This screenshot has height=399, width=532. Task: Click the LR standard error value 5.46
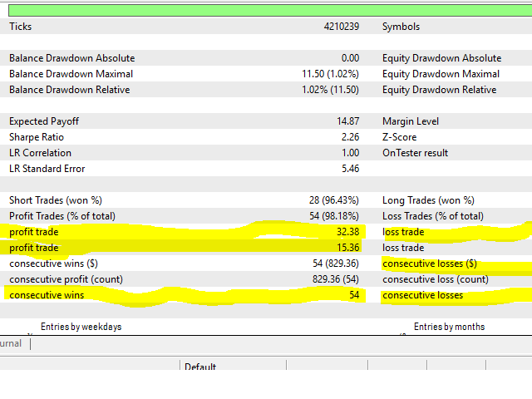pos(350,169)
